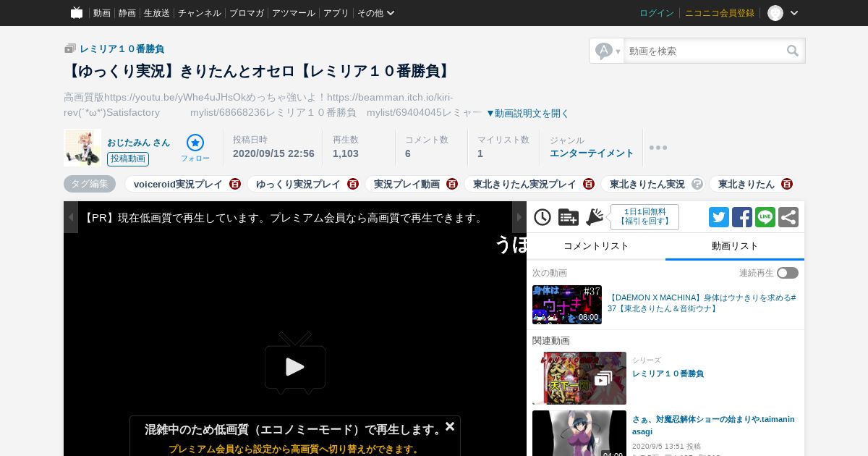The image size is (868, 456).
Task: Click the 東北きりたん実況プレイ tag text
Action: pos(524,185)
